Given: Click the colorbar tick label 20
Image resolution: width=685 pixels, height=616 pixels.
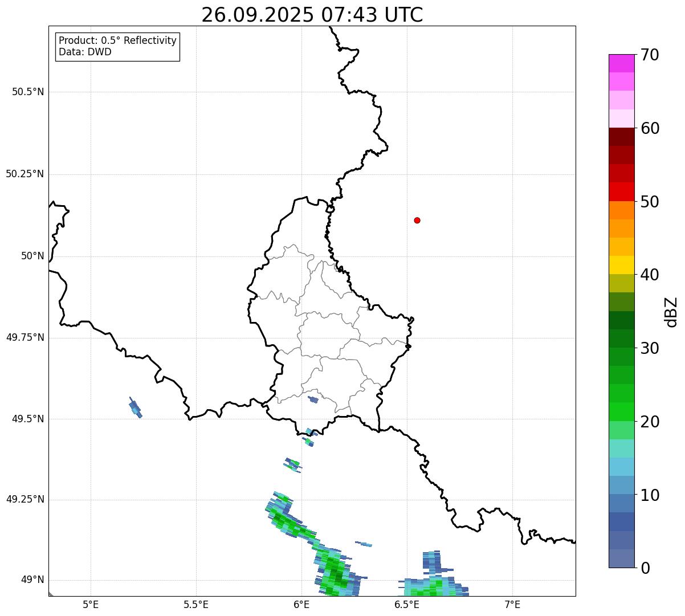Looking at the screenshot, I should 650,422.
